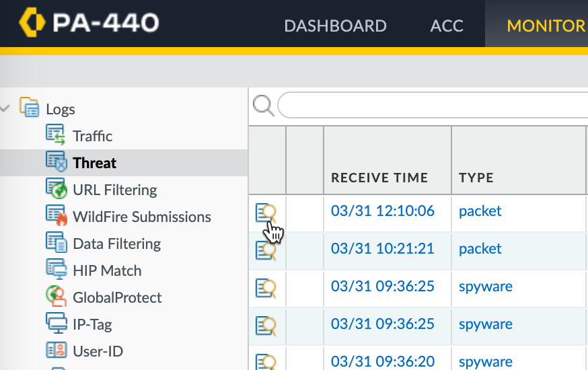Open the User-ID logs
Viewport: 588px width, 370px height.
point(98,351)
